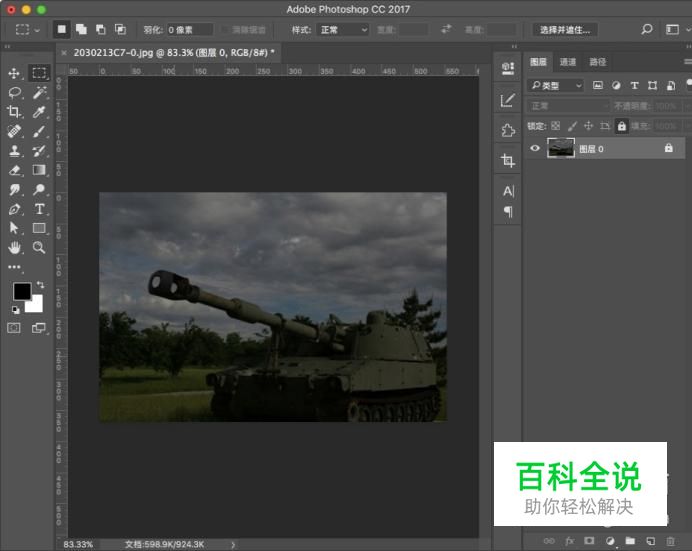Open the 样式 style dropdown
This screenshot has width=692, height=551.
(342, 30)
